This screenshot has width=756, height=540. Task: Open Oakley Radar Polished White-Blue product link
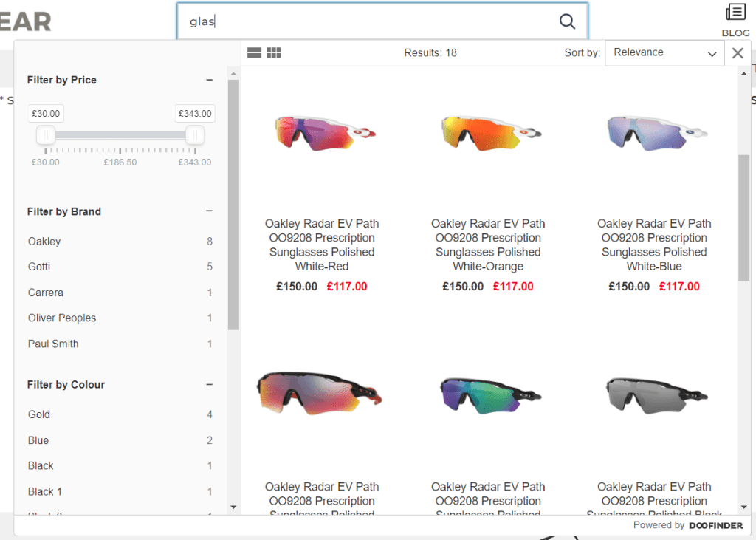[654, 245]
